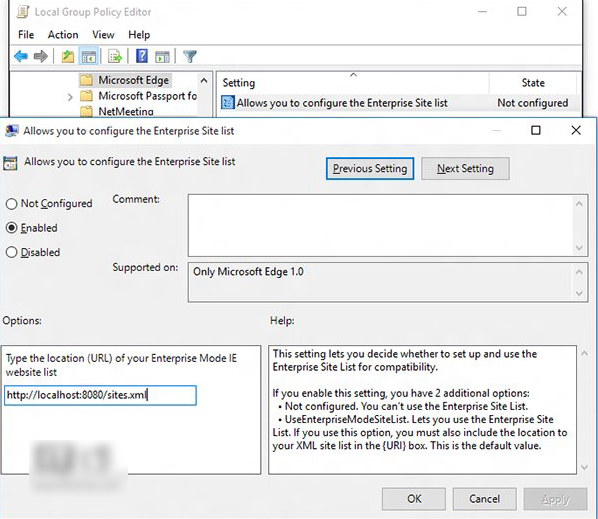Screen dimensions: 598x519
Task: Sort by the Setting column header
Action: (353, 83)
